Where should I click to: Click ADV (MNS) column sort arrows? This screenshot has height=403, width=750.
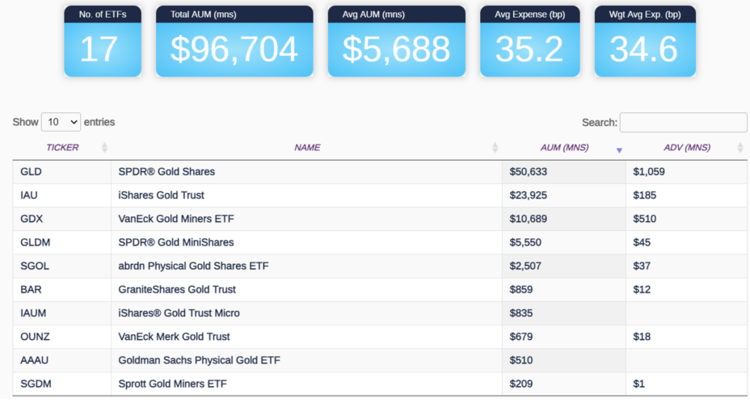(x=740, y=148)
